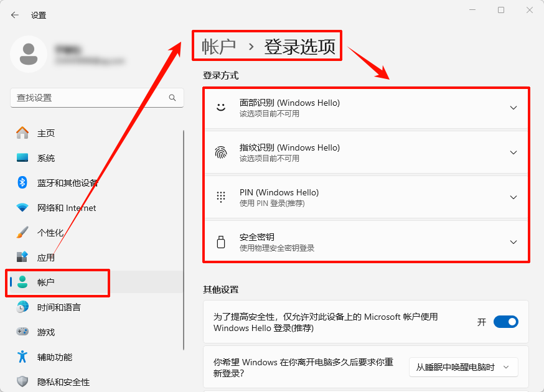Expand the 安全密钥 security key section
Screen dimensions: 544x392
click(514, 242)
